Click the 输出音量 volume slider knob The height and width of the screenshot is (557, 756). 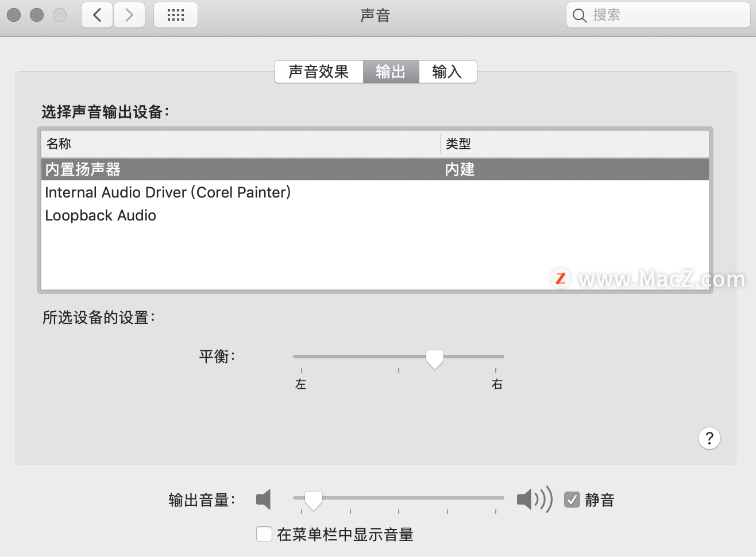click(x=313, y=500)
